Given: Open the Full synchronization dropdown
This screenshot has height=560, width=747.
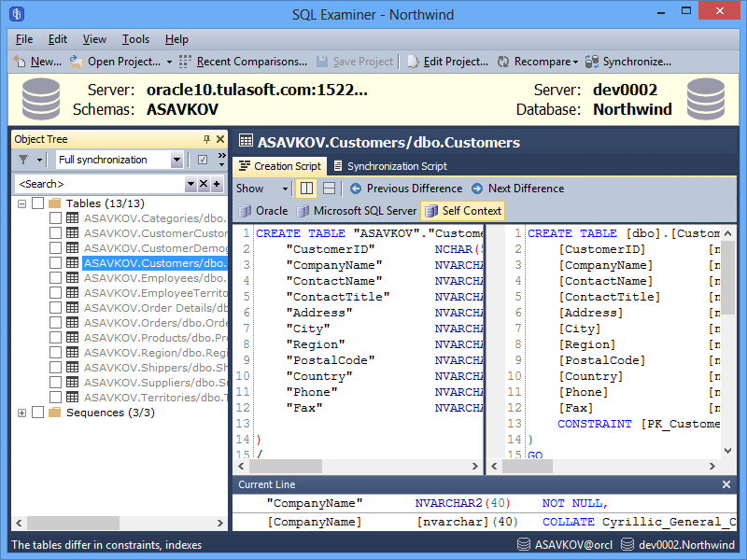Looking at the screenshot, I should coord(178,160).
